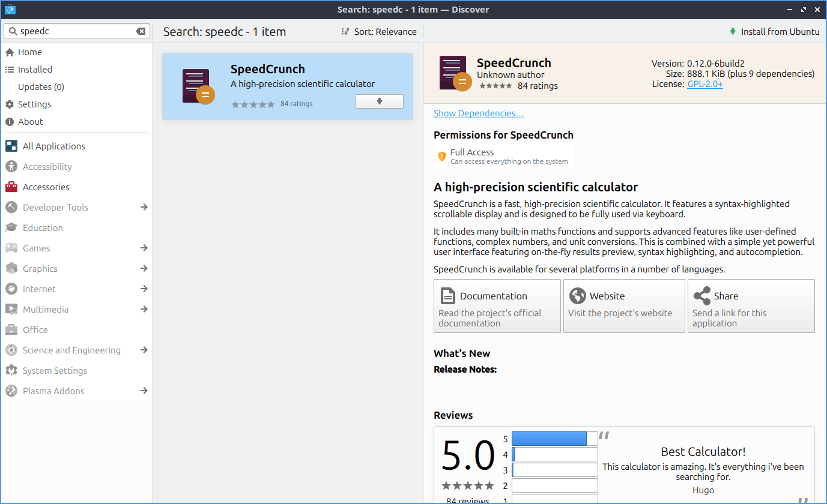Go to Settings in the sidebar

click(34, 104)
